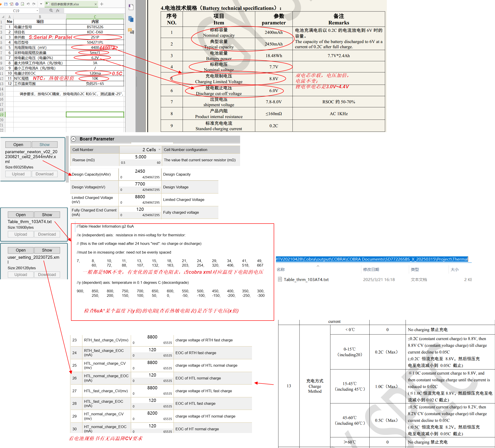
Task: Expand the C19 name box dropdown
Action: click(37, 11)
